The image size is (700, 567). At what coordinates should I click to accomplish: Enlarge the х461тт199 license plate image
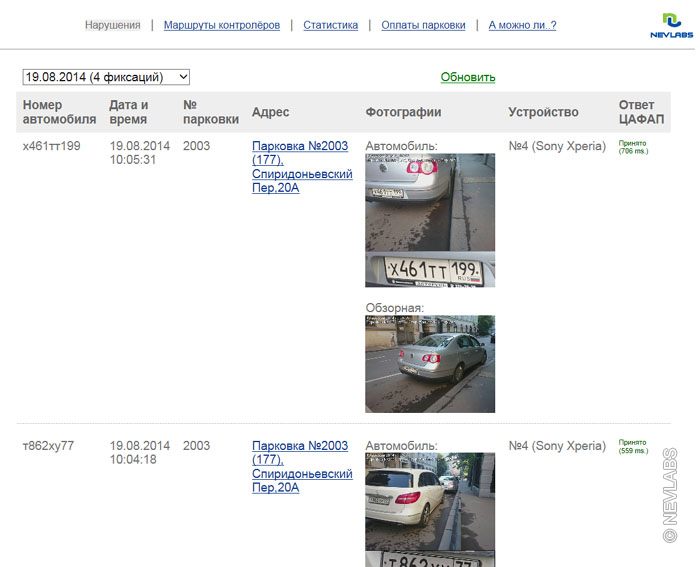tap(430, 270)
